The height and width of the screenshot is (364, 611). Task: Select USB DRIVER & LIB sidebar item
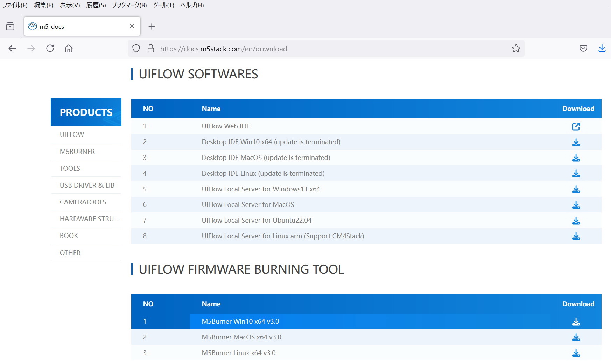pos(86,185)
